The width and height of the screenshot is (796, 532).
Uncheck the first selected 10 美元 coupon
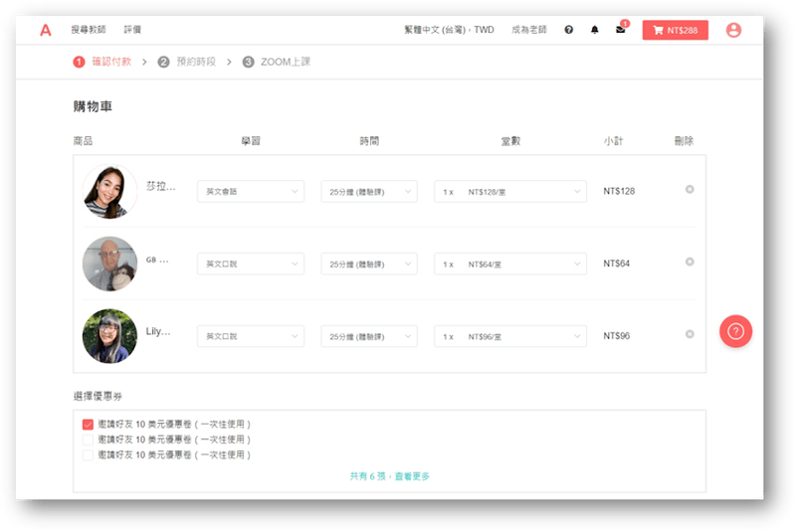coord(89,424)
